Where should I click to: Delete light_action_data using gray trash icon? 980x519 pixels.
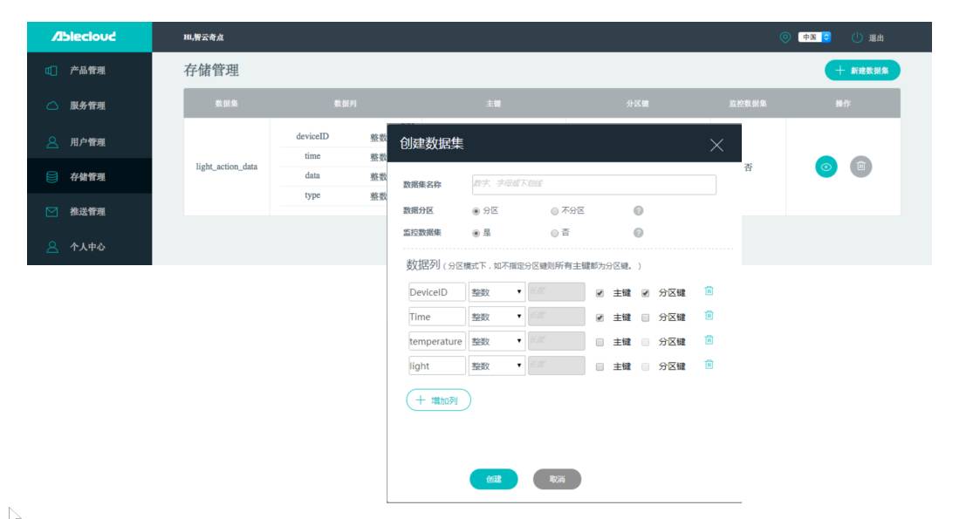860,167
